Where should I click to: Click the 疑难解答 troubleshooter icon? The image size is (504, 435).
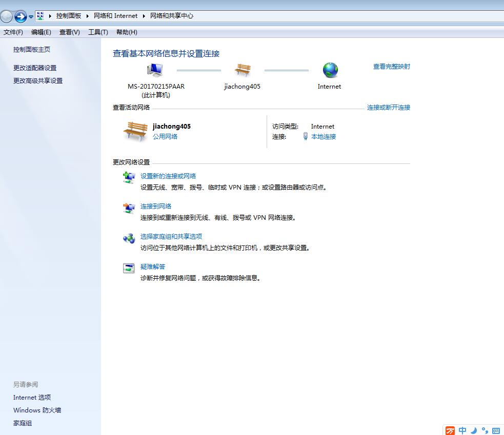point(129,268)
